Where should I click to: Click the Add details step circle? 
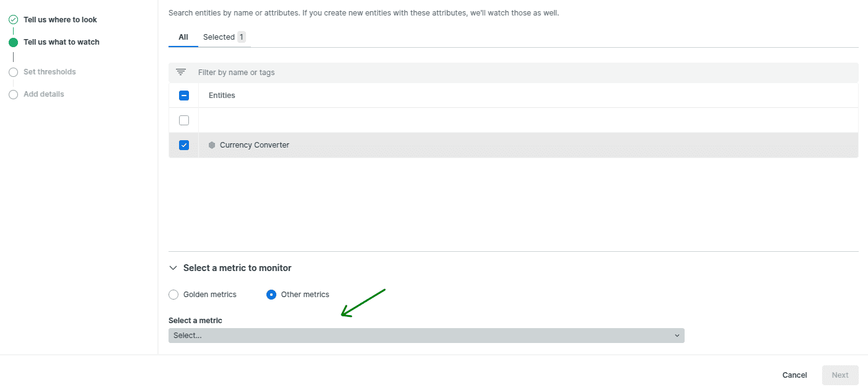pyautogui.click(x=13, y=94)
